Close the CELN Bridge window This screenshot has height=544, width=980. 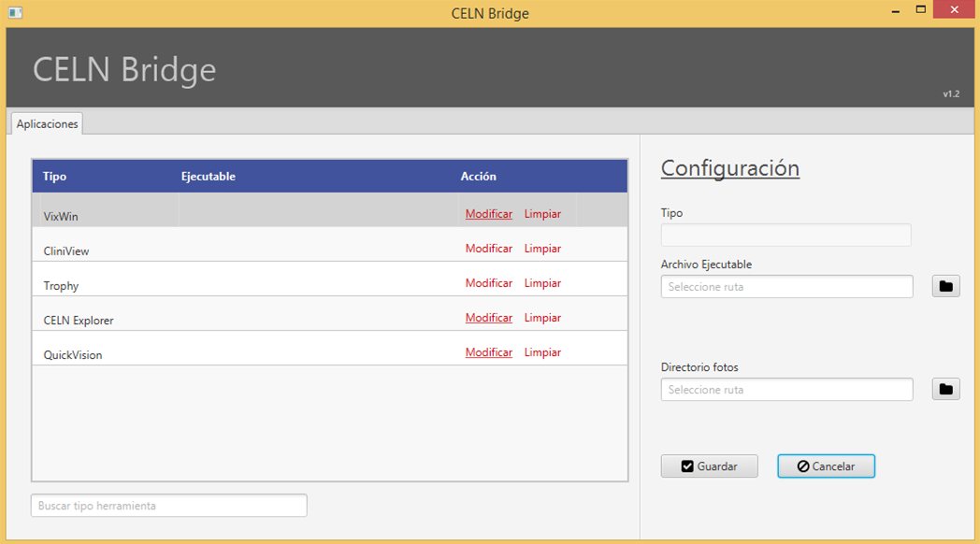pos(954,9)
